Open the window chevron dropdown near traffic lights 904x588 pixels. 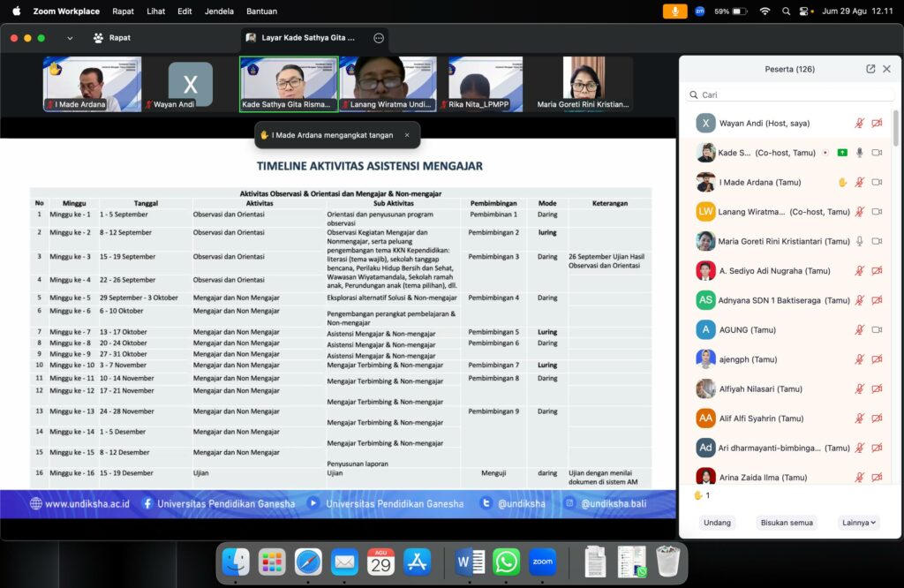click(x=70, y=38)
